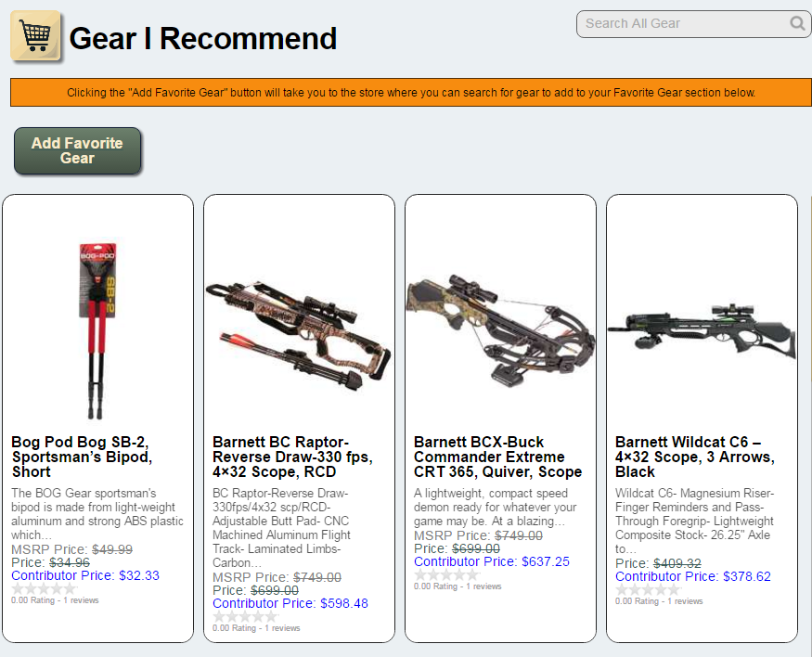Click star rating under BCX-Buck Commander
The image size is (812, 657).
click(447, 575)
